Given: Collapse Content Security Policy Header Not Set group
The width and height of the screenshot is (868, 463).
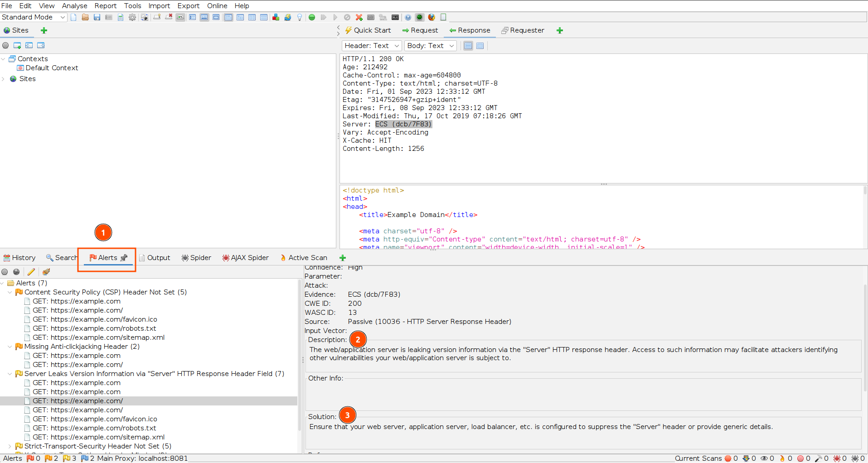Looking at the screenshot, I should point(10,292).
